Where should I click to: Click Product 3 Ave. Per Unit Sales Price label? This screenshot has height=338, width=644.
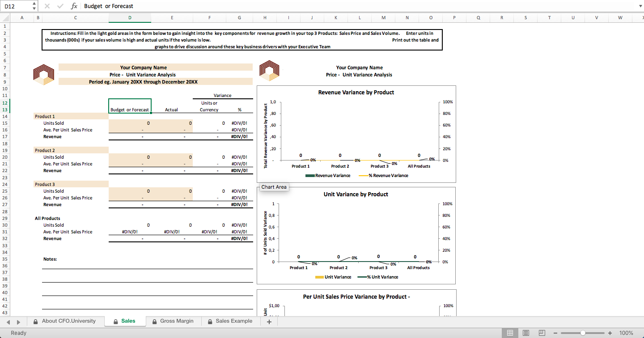point(68,198)
